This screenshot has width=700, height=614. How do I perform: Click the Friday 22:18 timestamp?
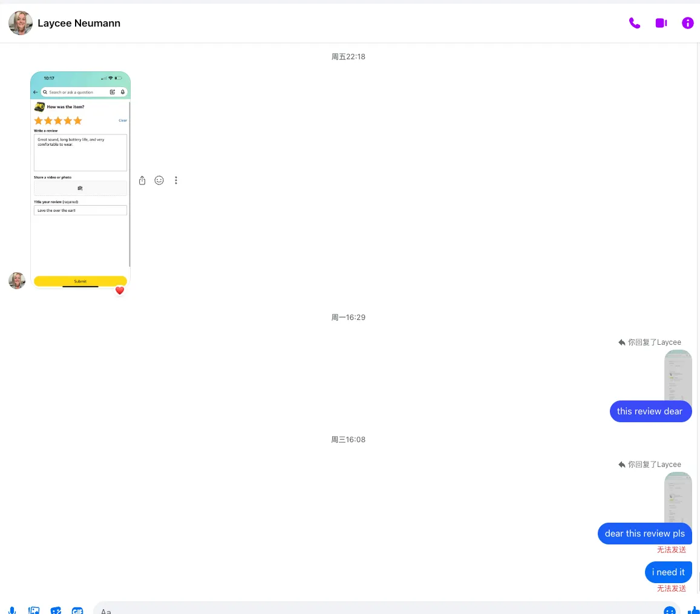click(348, 57)
